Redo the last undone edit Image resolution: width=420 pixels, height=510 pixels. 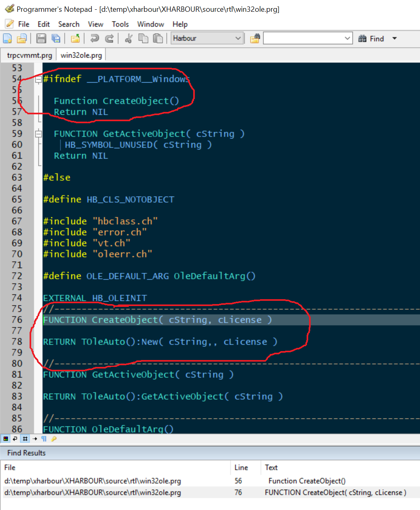[x=109, y=39]
